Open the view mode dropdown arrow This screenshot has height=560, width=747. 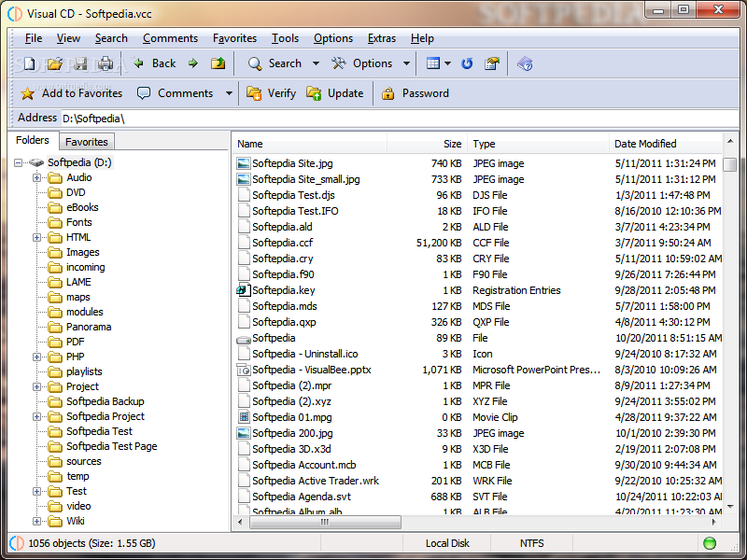[448, 63]
